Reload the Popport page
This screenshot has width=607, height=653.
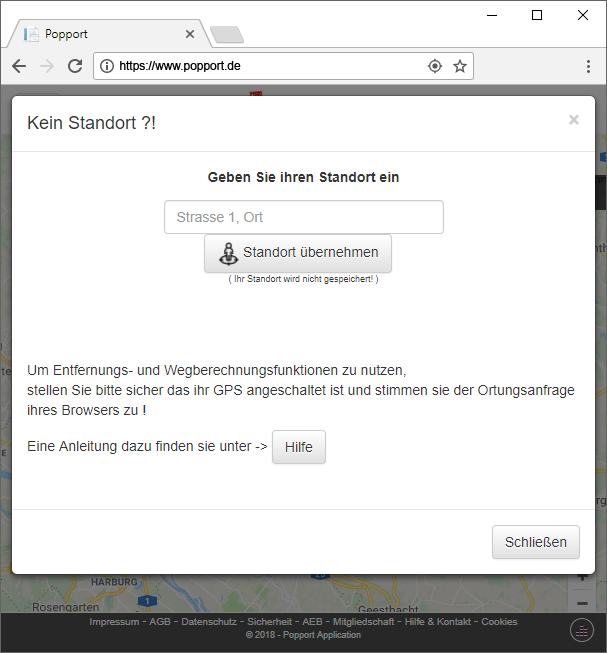click(75, 66)
